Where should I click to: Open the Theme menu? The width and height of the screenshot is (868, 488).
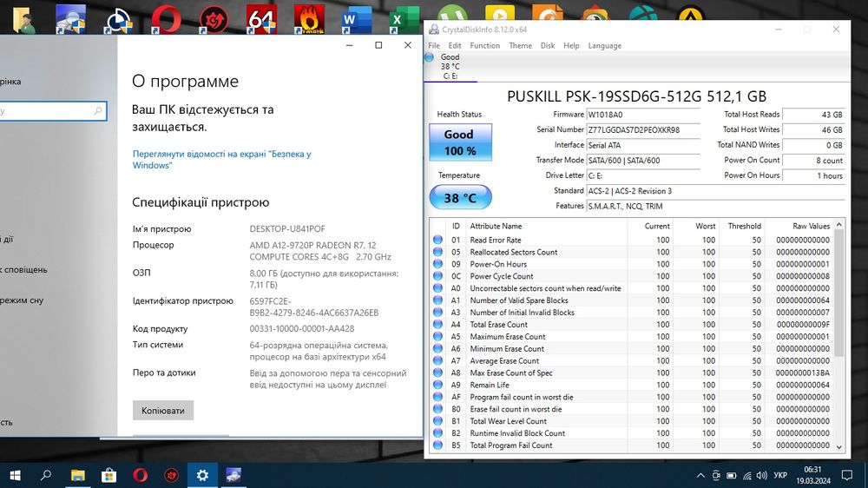tap(520, 45)
